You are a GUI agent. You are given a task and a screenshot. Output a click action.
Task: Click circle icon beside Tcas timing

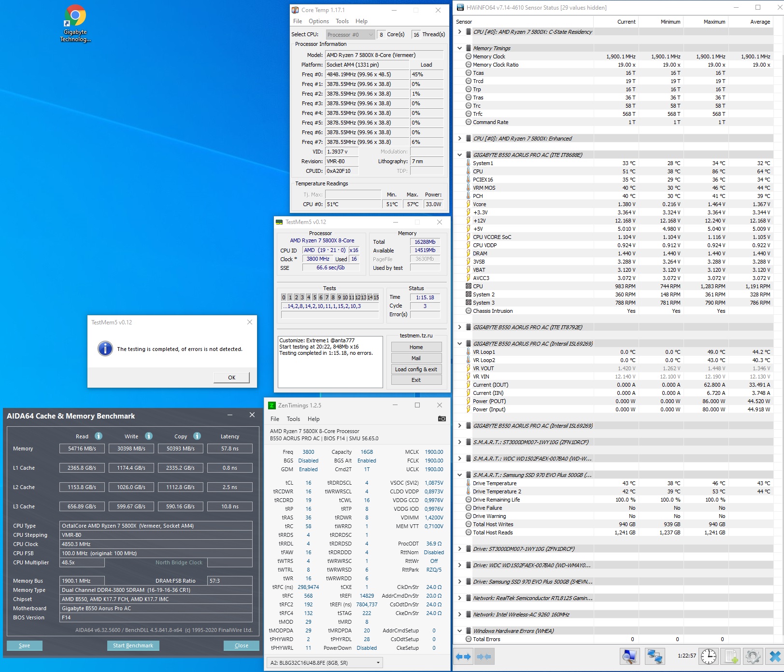(468, 73)
